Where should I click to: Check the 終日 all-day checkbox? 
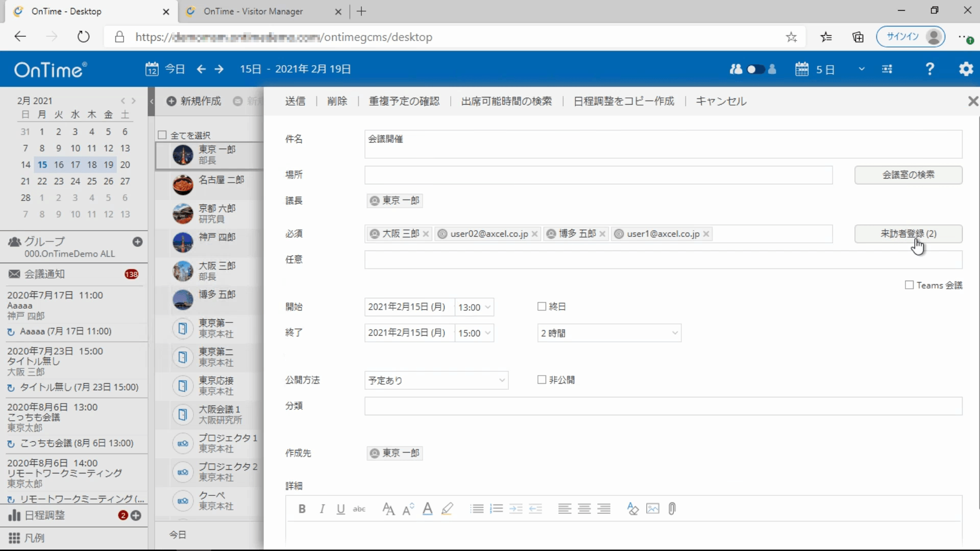542,307
